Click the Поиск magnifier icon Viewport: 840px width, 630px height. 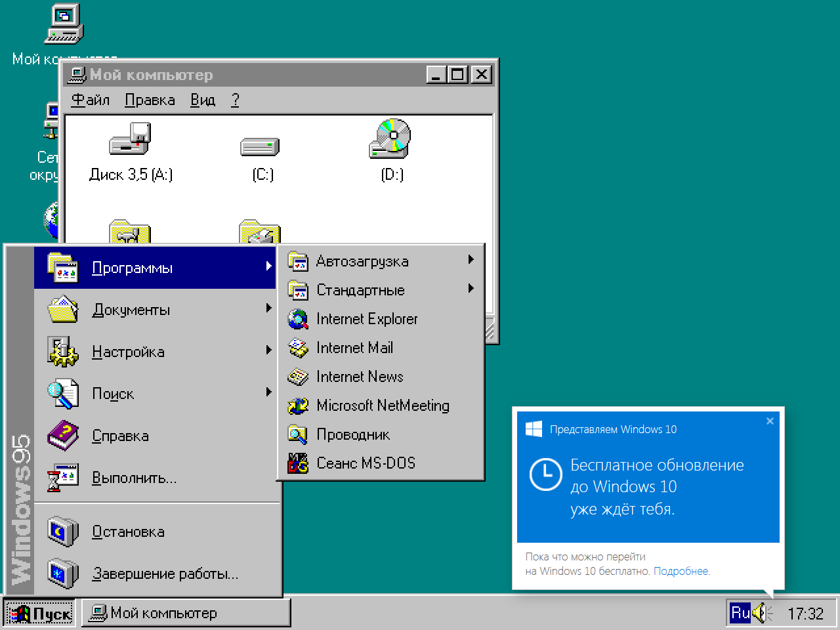pos(63,393)
